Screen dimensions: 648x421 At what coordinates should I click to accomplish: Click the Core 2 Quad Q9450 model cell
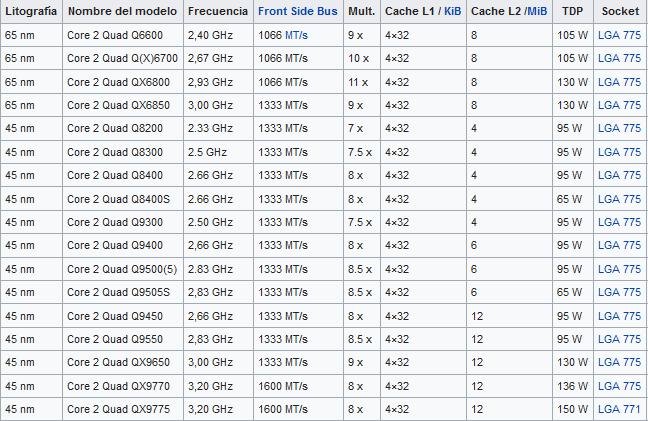[x=123, y=316]
